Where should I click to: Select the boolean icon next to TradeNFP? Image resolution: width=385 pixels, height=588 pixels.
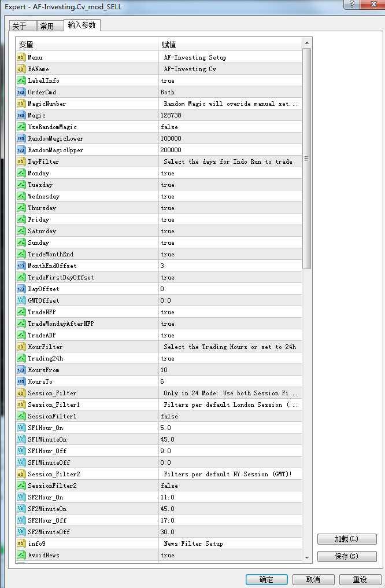(x=21, y=312)
